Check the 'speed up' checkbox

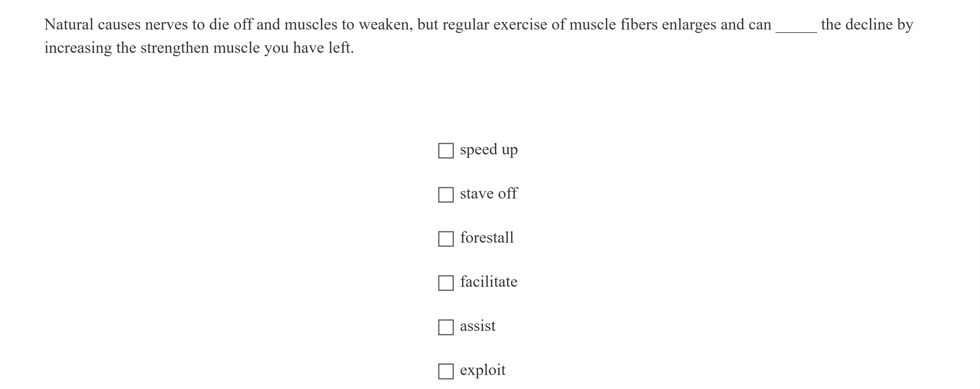[x=445, y=151]
